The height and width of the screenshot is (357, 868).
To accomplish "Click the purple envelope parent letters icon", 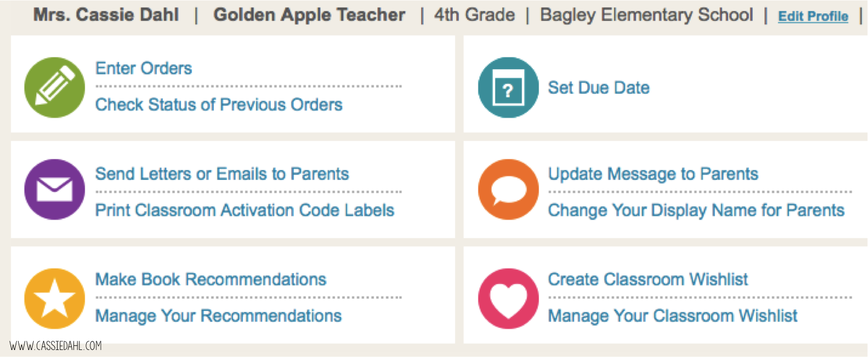I will click(54, 189).
